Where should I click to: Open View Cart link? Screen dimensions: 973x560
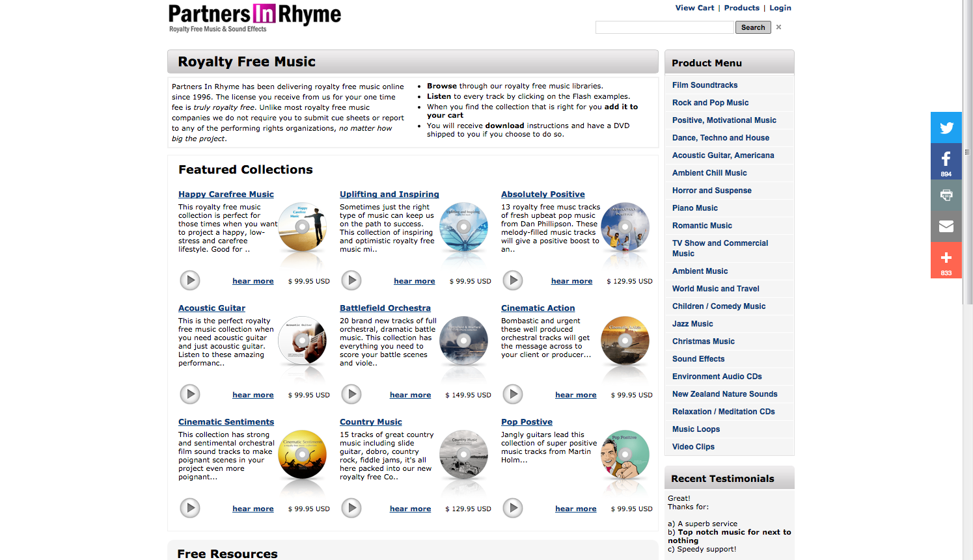pos(694,8)
